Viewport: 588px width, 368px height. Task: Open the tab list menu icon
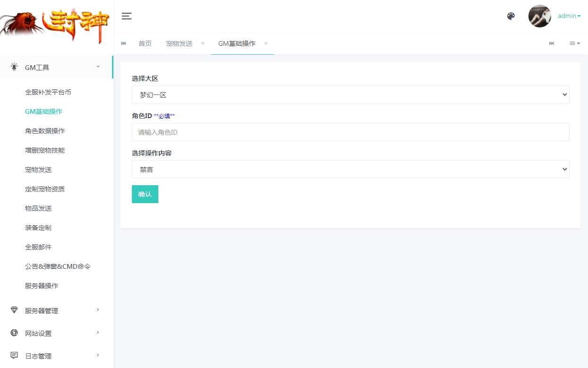575,43
